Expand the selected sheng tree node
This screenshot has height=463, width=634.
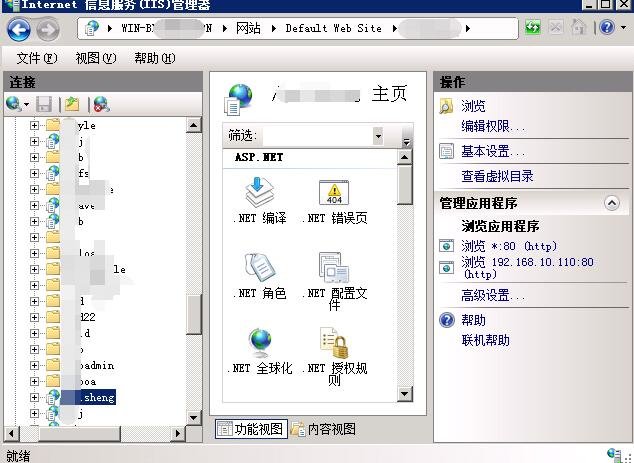tap(34, 397)
